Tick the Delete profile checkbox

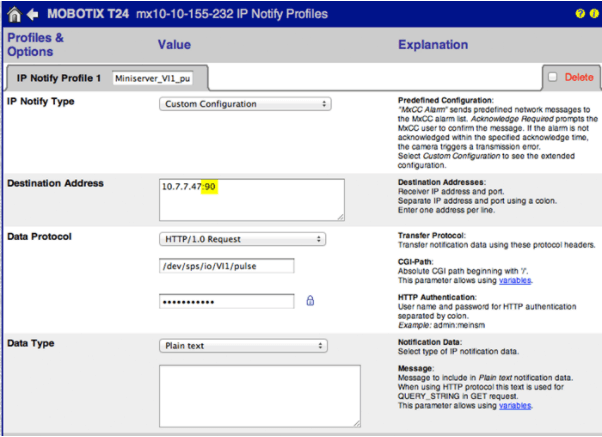(552, 77)
